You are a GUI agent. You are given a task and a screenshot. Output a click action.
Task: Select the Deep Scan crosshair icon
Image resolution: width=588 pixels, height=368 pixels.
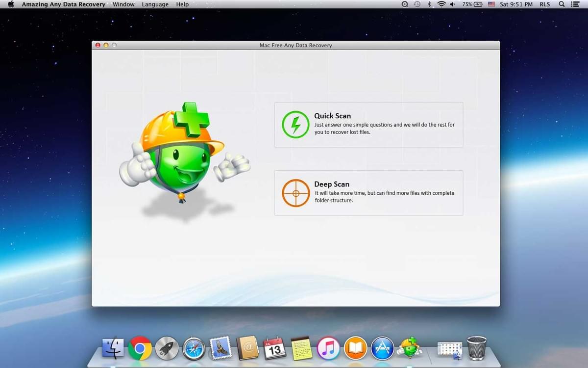295,193
